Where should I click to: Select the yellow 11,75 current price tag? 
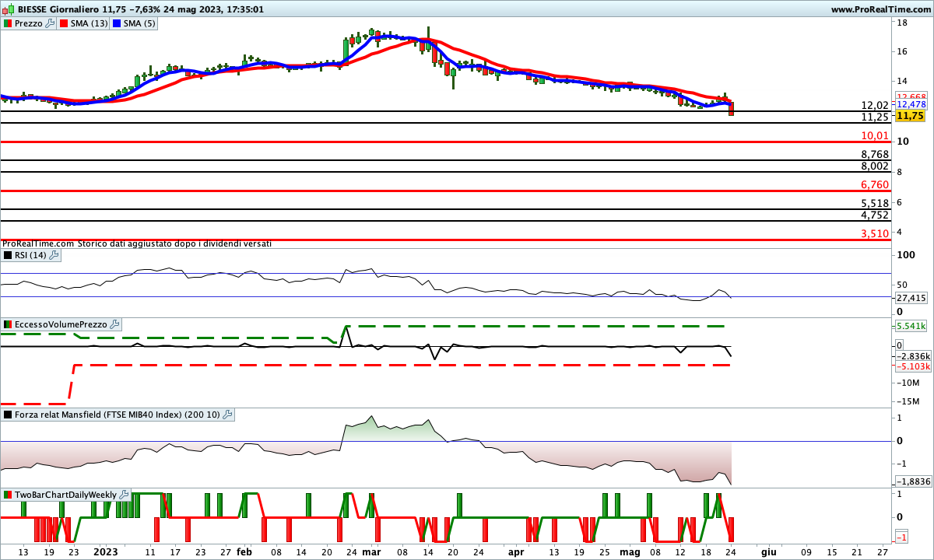909,116
